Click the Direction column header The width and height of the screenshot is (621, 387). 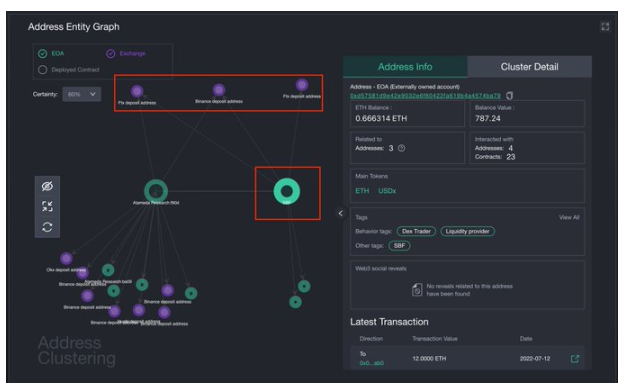[x=371, y=339]
